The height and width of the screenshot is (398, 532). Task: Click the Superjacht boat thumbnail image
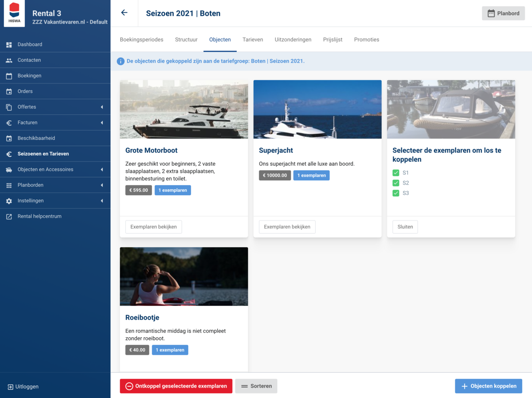click(317, 109)
